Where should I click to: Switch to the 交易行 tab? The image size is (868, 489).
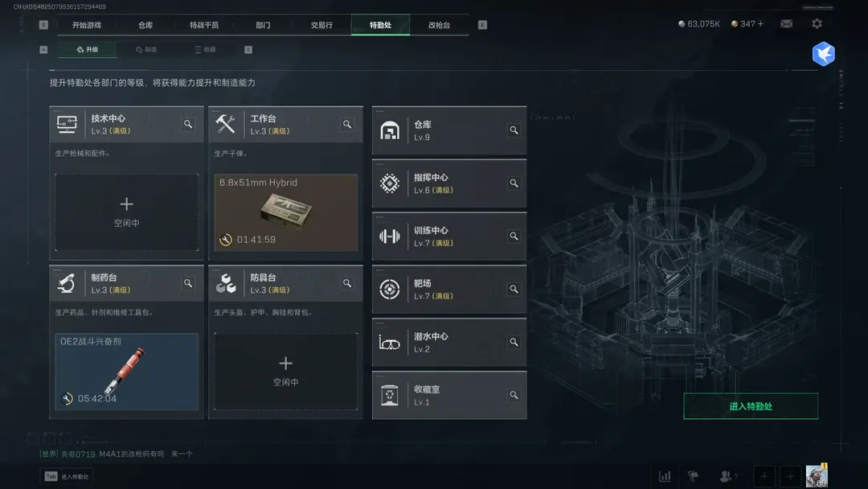pyautogui.click(x=321, y=25)
